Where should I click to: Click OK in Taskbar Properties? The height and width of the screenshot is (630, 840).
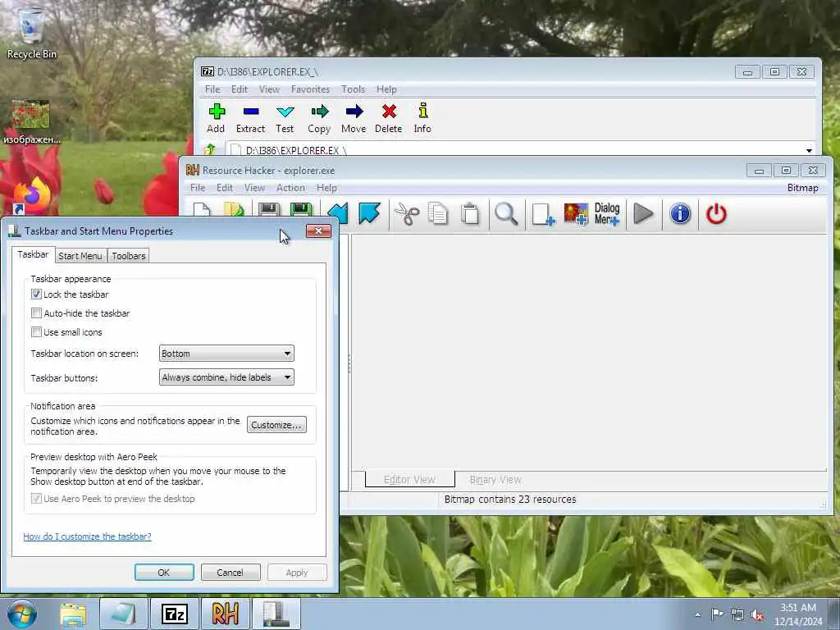tap(164, 572)
